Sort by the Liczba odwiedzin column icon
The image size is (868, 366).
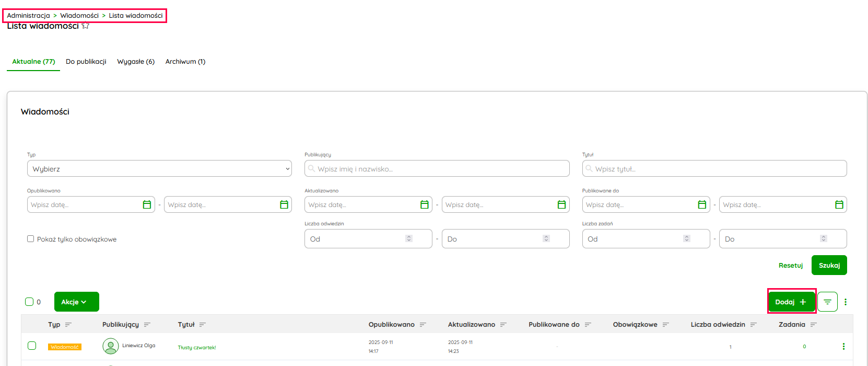754,325
